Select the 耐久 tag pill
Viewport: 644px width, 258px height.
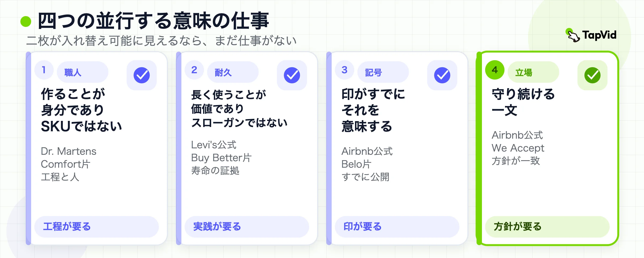pyautogui.click(x=233, y=72)
